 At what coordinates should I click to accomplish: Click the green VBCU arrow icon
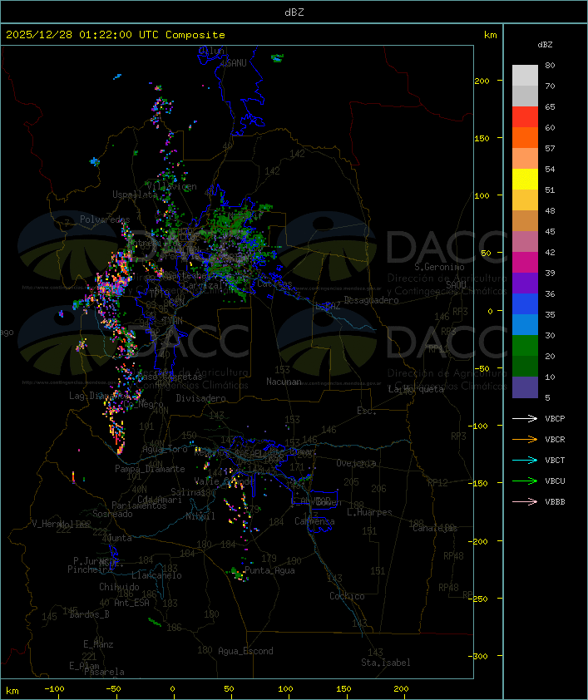pyautogui.click(x=525, y=481)
